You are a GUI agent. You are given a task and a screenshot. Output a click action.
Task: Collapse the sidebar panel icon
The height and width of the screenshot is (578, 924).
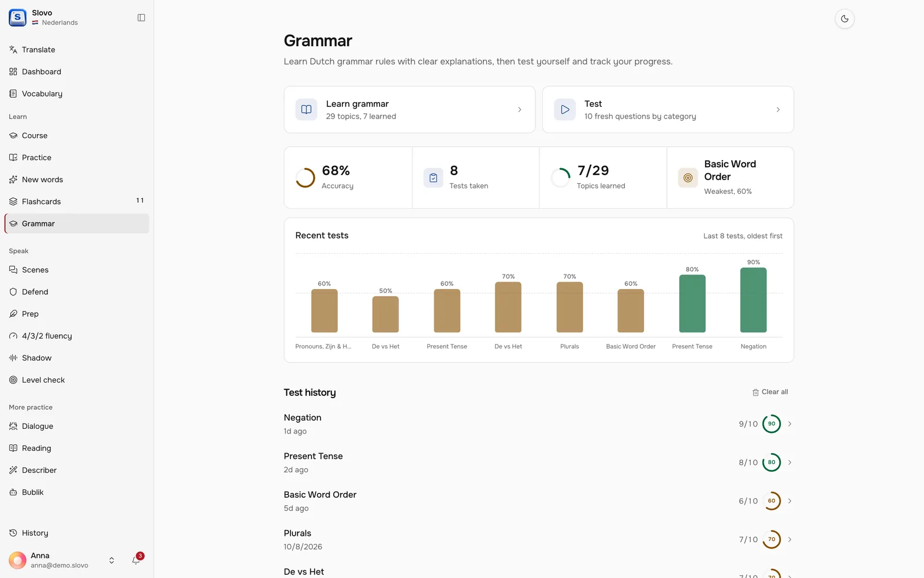[x=141, y=18]
